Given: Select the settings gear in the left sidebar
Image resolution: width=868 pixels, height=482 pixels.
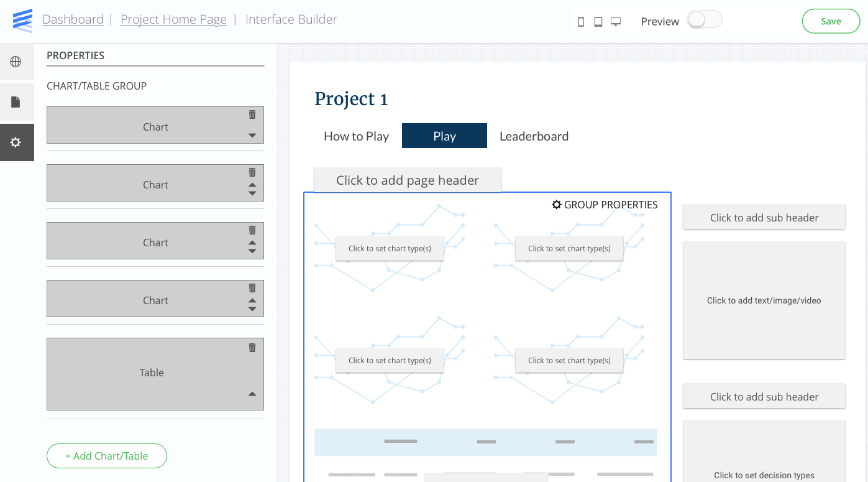Looking at the screenshot, I should (x=17, y=142).
